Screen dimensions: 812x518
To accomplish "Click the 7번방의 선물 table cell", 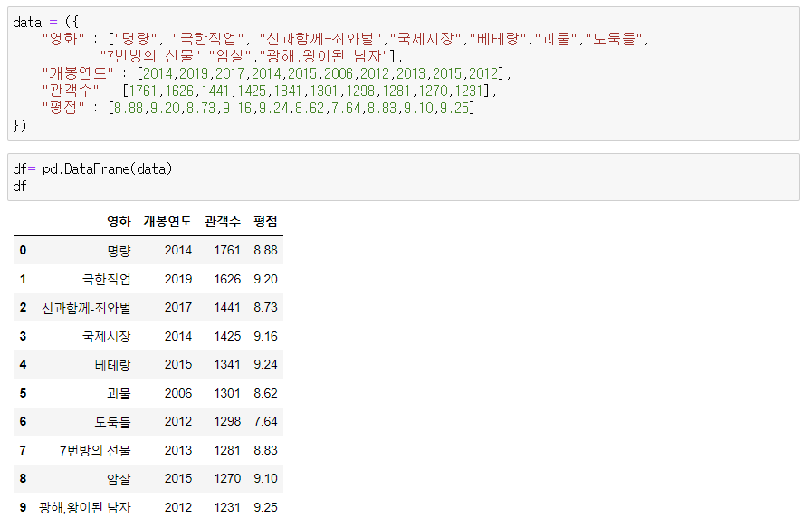I will click(95, 450).
